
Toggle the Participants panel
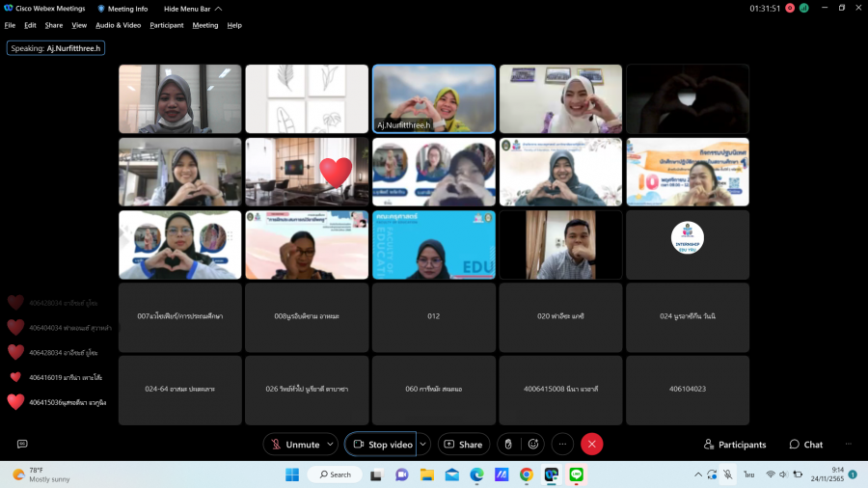click(735, 445)
